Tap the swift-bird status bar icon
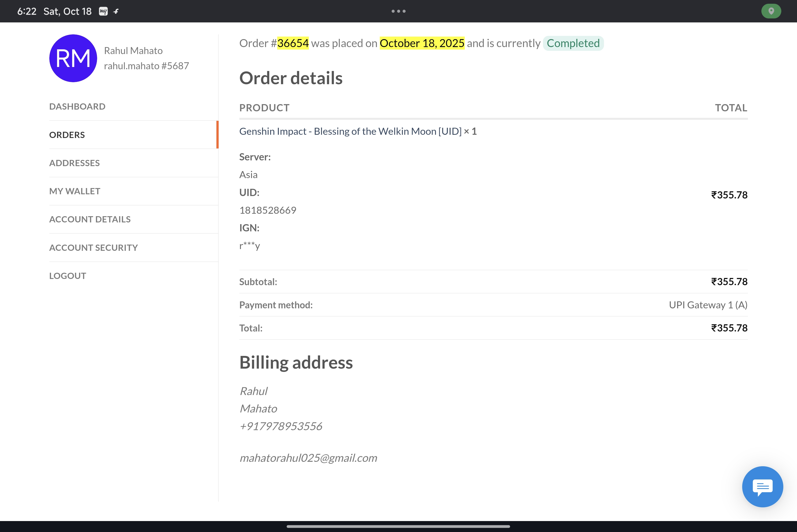Screen dimensions: 797x532 pos(116,11)
